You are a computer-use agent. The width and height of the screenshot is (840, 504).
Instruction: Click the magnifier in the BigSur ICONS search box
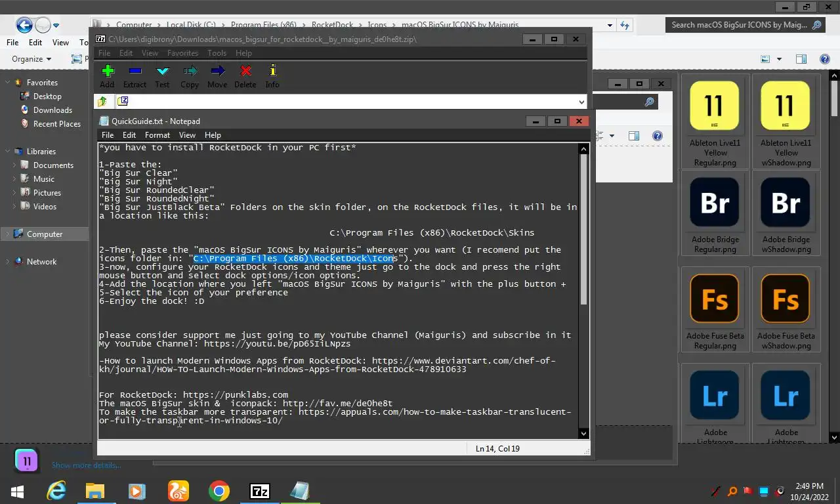coord(816,25)
